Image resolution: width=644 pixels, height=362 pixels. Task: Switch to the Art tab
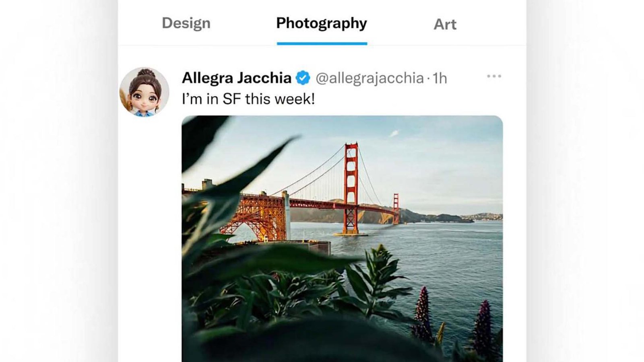pos(445,25)
